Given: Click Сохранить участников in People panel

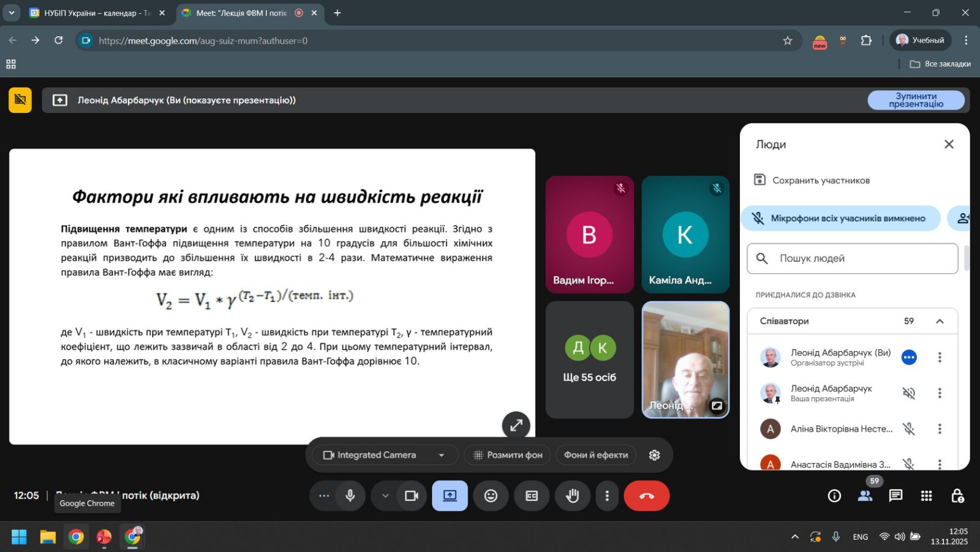Looking at the screenshot, I should coord(812,180).
